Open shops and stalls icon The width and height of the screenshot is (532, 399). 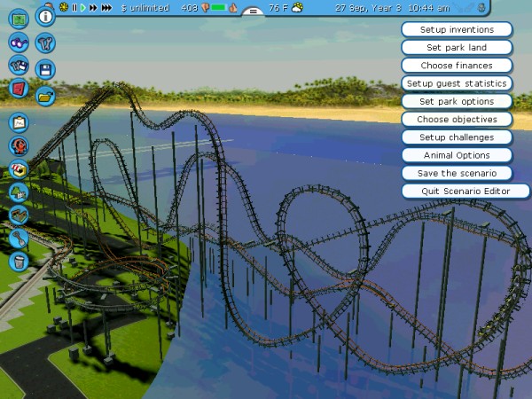click(19, 169)
